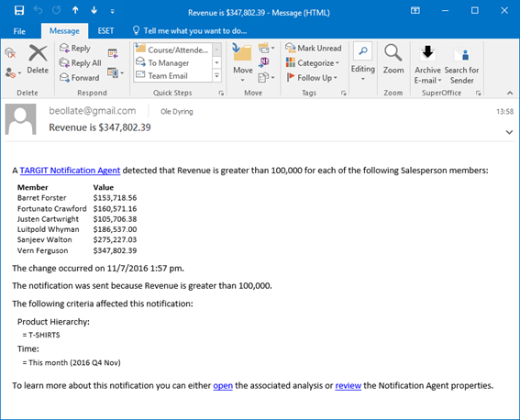Expand the message header chevron
This screenshot has height=420, width=520.
509,132
